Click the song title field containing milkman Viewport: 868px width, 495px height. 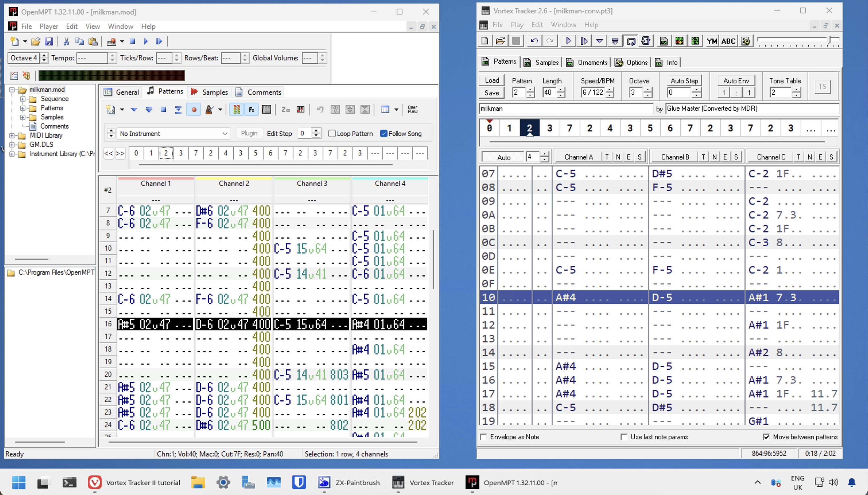tap(566, 108)
